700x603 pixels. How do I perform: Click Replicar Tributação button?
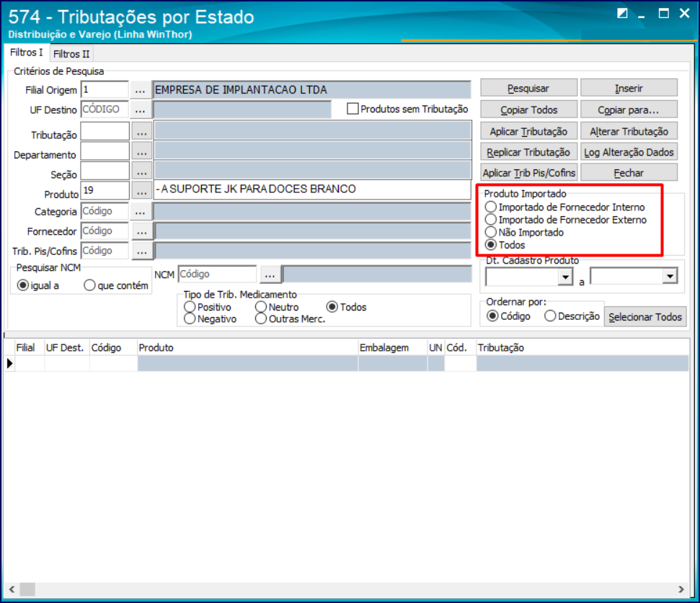(x=528, y=152)
